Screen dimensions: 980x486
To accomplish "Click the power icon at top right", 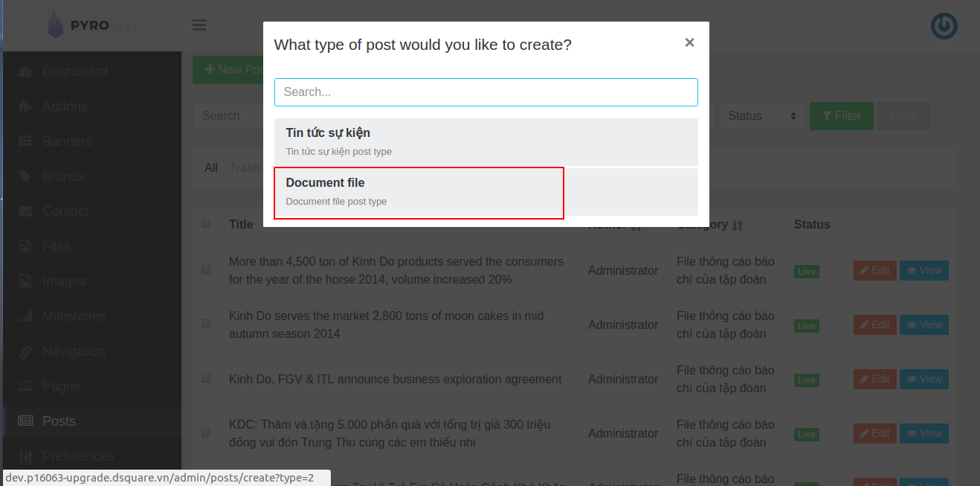I will 944,26.
